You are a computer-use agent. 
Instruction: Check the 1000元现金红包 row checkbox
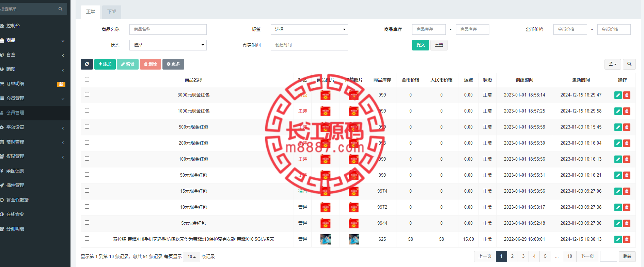click(87, 110)
